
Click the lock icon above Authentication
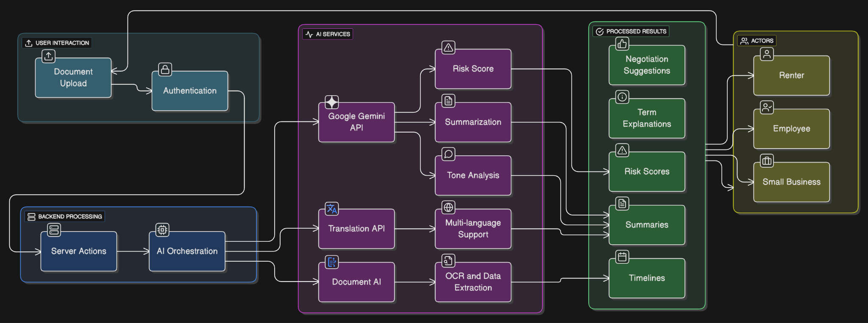165,69
